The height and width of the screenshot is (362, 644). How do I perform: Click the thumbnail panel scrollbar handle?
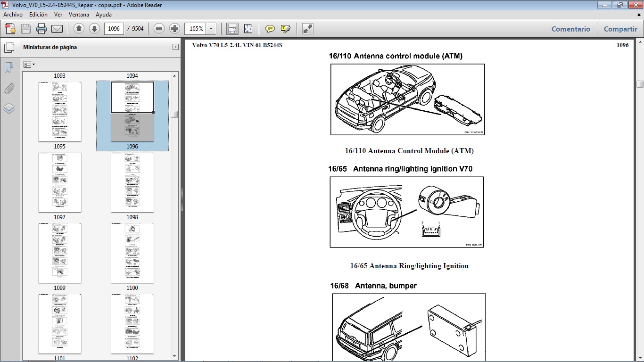click(x=174, y=114)
